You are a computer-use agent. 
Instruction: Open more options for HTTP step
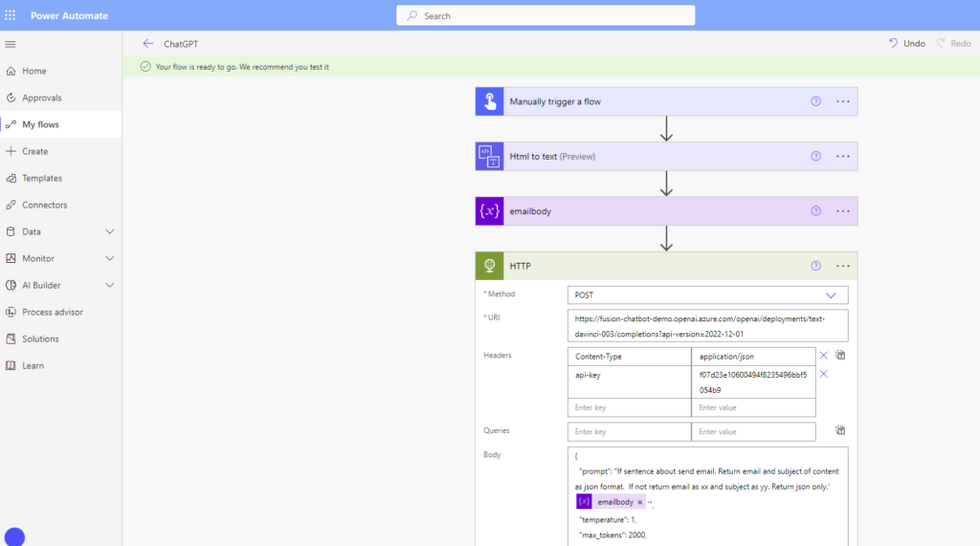click(843, 266)
